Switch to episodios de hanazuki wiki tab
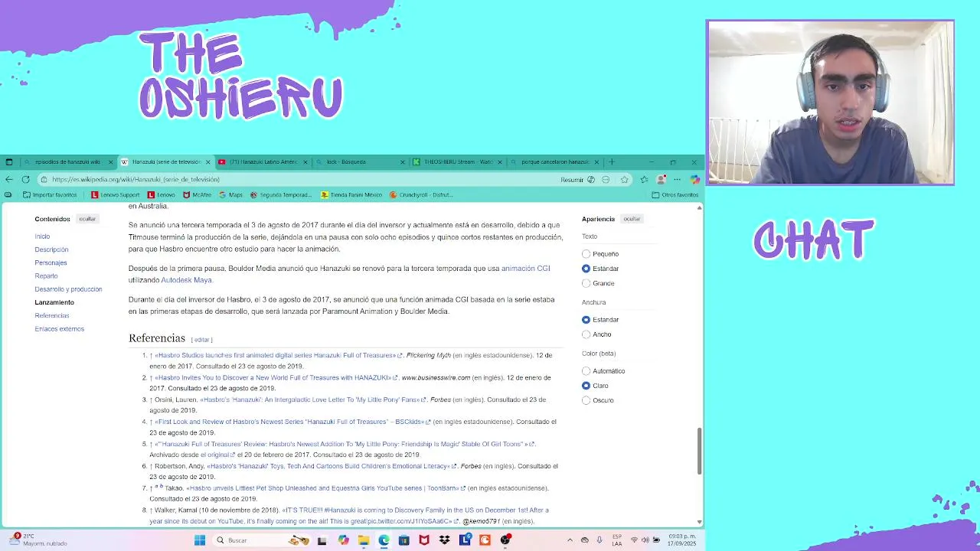 (x=67, y=162)
